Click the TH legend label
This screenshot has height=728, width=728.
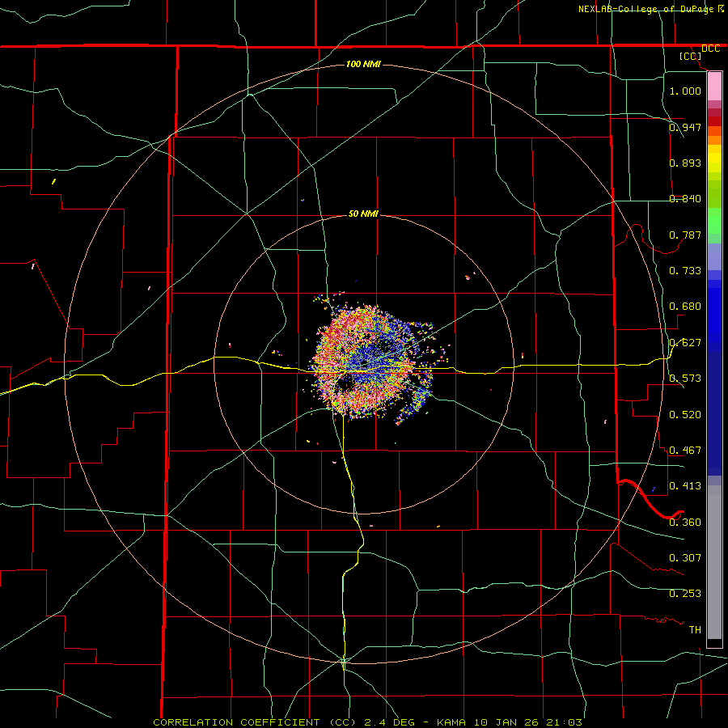point(695,629)
